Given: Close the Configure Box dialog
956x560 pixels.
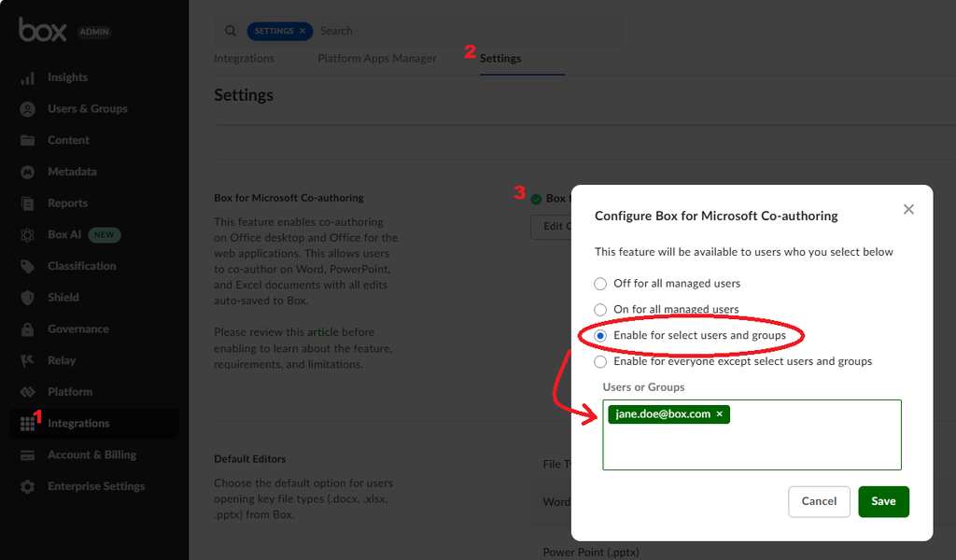Looking at the screenshot, I should 908,210.
